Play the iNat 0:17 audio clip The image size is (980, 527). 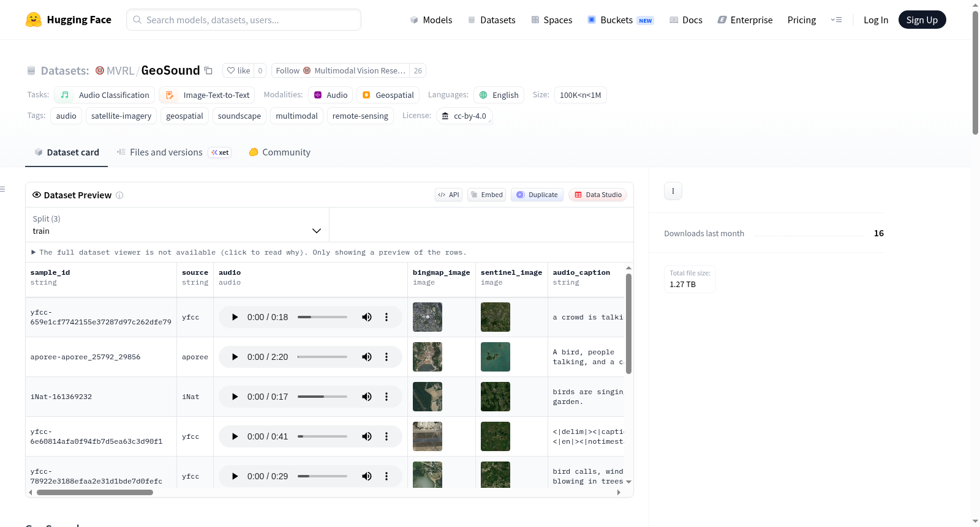tap(235, 397)
